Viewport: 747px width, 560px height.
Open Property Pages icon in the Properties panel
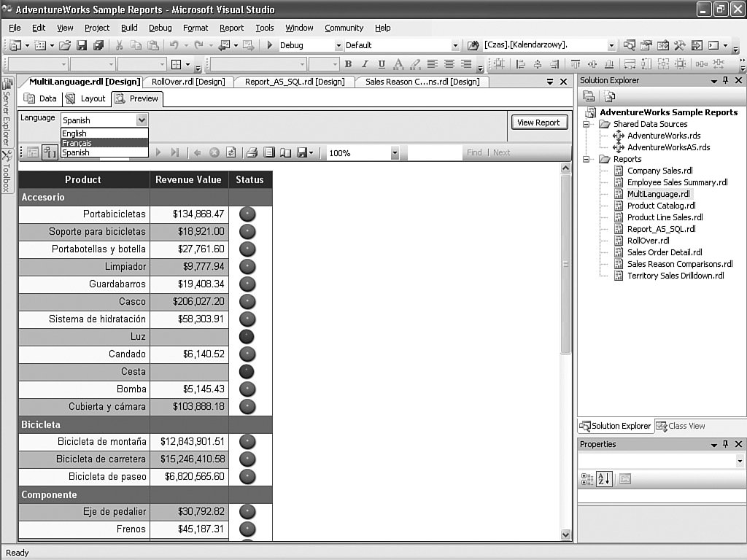click(x=625, y=479)
